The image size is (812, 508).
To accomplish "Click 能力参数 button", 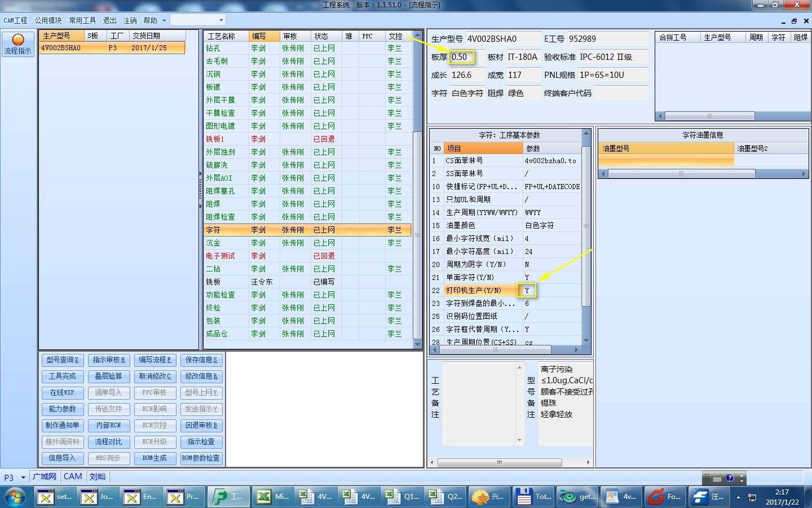I will (x=62, y=409).
